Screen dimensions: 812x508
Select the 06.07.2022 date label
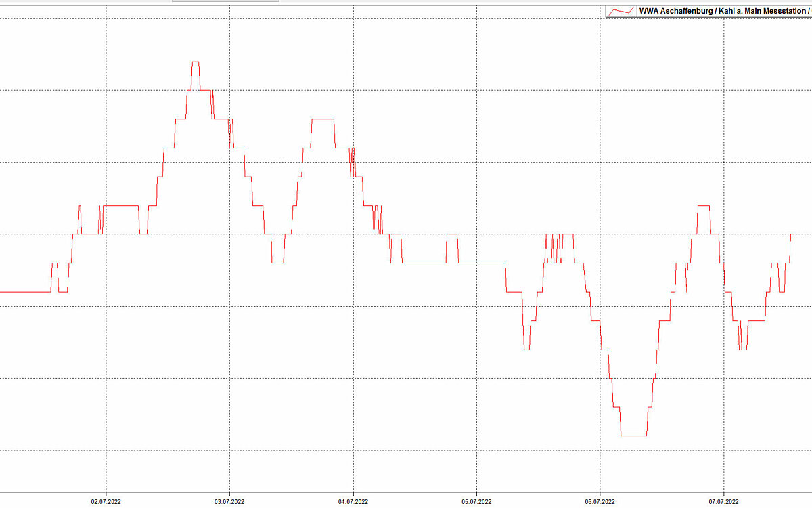pyautogui.click(x=600, y=502)
